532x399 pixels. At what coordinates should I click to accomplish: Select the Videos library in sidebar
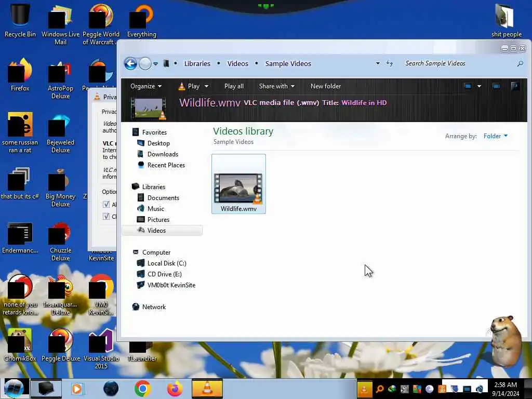162,230
